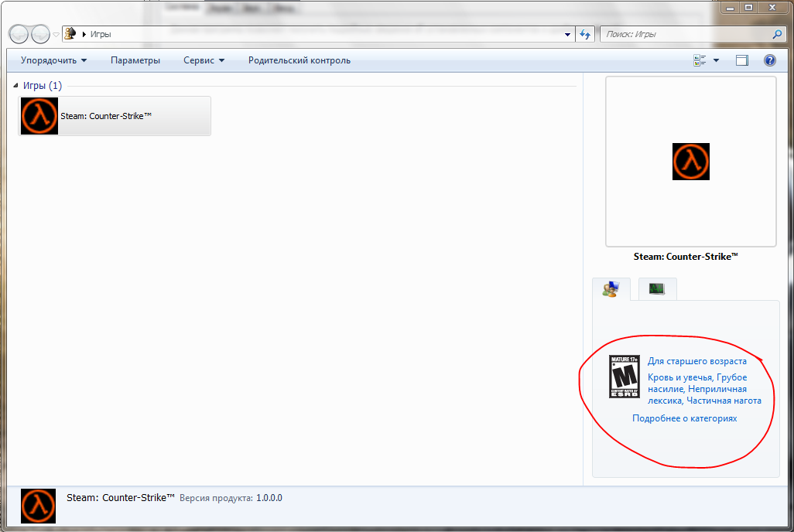This screenshot has height=532, width=794.
Task: Open the Упорядочить menu
Action: click(x=53, y=60)
